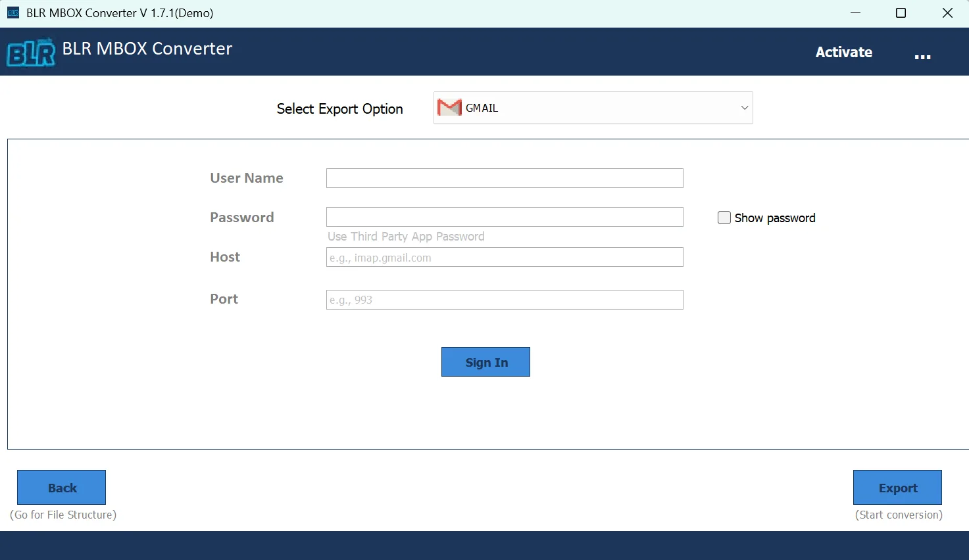Click the dropdown chevron next to GMAIL
The height and width of the screenshot is (560, 969).
click(x=744, y=107)
